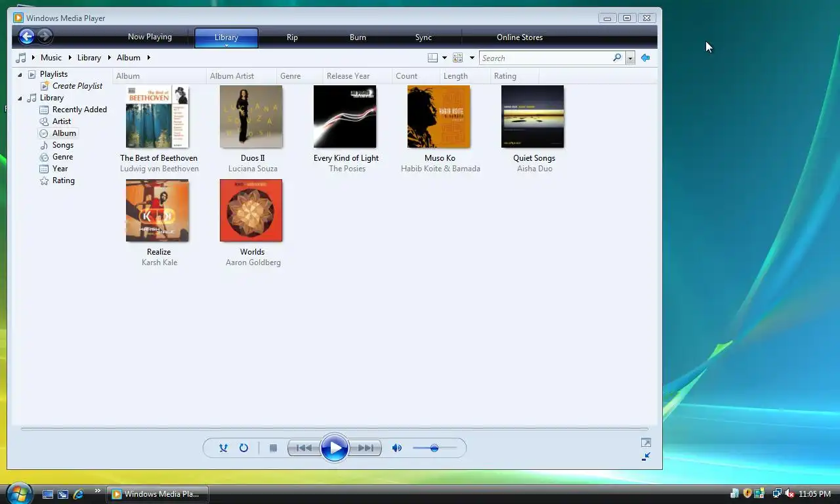The height and width of the screenshot is (504, 840).
Task: Open the Online Stores tab
Action: pyautogui.click(x=520, y=37)
